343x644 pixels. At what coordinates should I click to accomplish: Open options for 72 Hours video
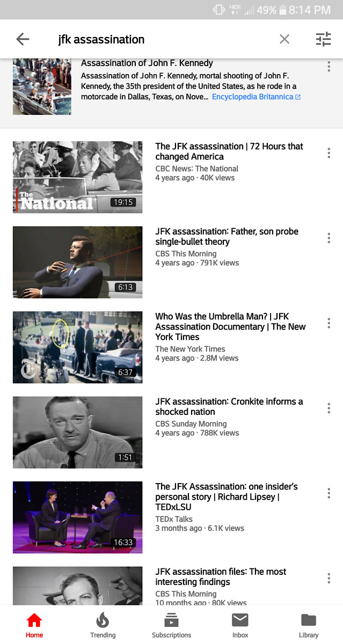[x=329, y=153]
